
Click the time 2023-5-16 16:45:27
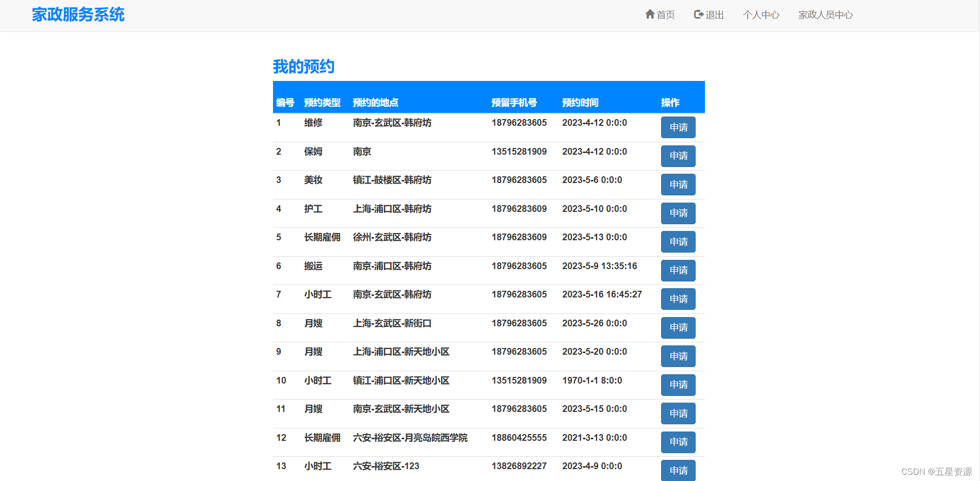pyautogui.click(x=602, y=294)
